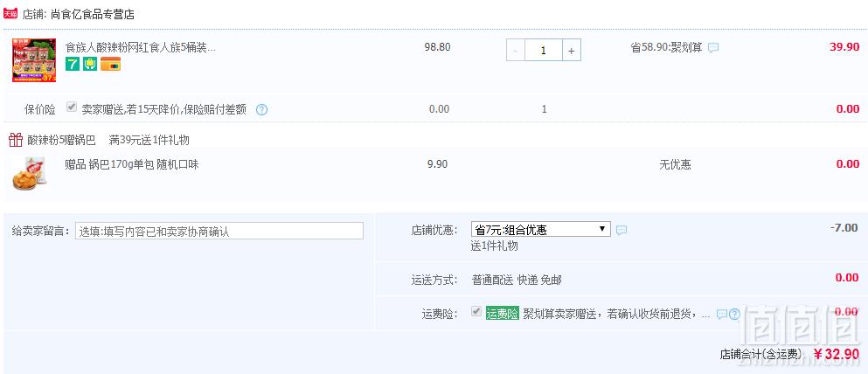Viewport: 868px width, 374px height.
Task: Click the discount text 省58.90:聚划算
Action: click(666, 47)
